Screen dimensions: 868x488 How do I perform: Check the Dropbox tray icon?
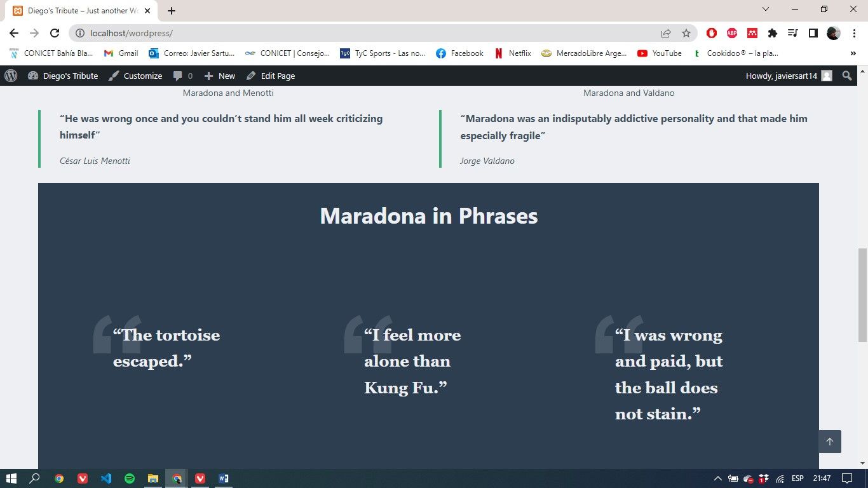point(764,478)
